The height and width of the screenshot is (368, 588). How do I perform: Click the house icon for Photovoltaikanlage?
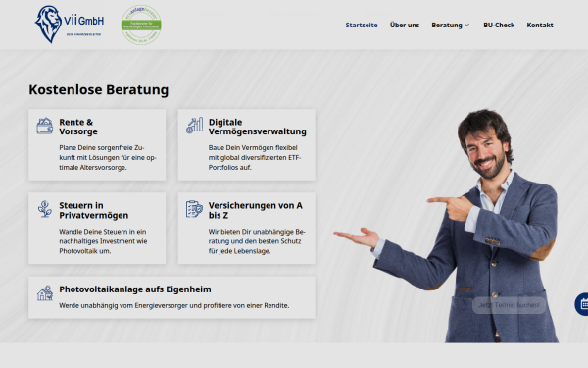click(x=45, y=293)
